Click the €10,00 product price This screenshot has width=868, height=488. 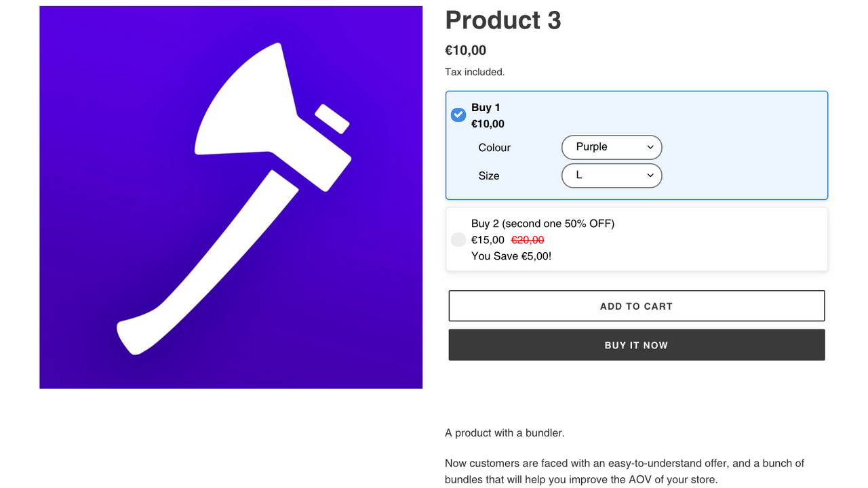(x=465, y=49)
